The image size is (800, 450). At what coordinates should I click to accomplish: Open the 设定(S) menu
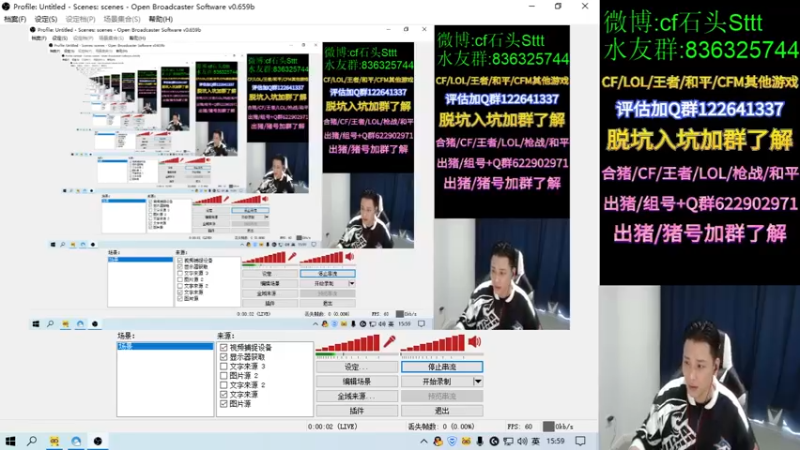pos(46,19)
